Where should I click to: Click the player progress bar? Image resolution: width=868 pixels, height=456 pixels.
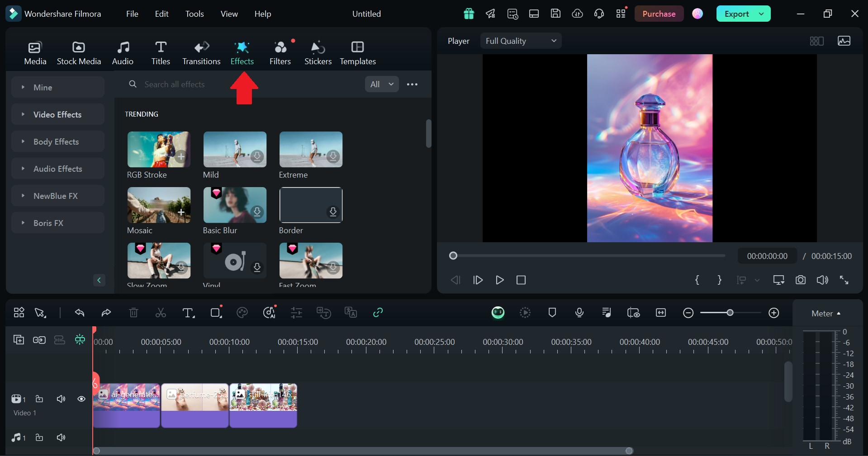click(x=588, y=256)
